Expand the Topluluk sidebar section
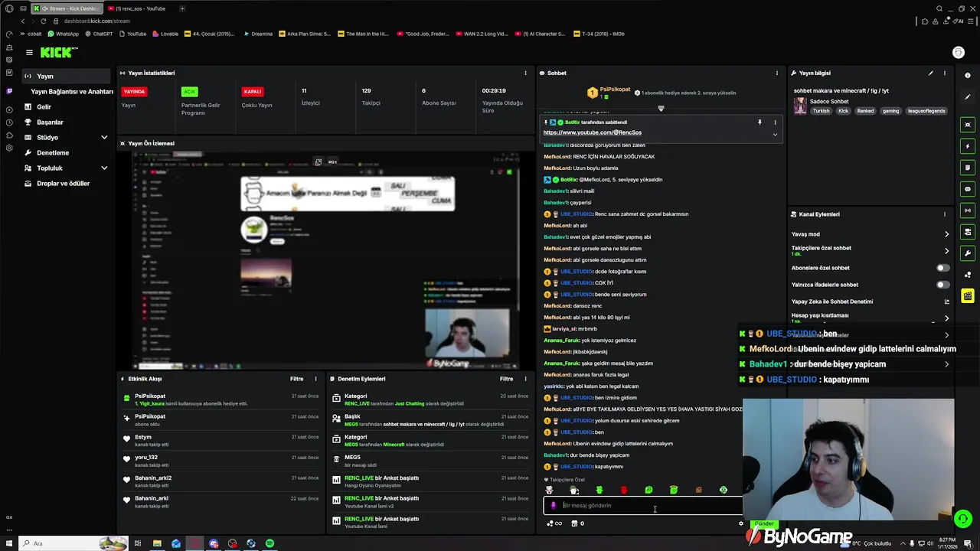The height and width of the screenshot is (551, 980). point(67,168)
